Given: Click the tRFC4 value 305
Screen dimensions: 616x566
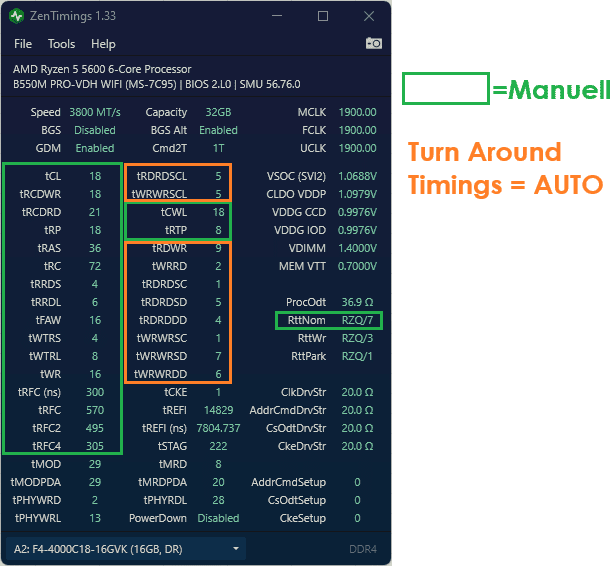Looking at the screenshot, I should pyautogui.click(x=95, y=447).
